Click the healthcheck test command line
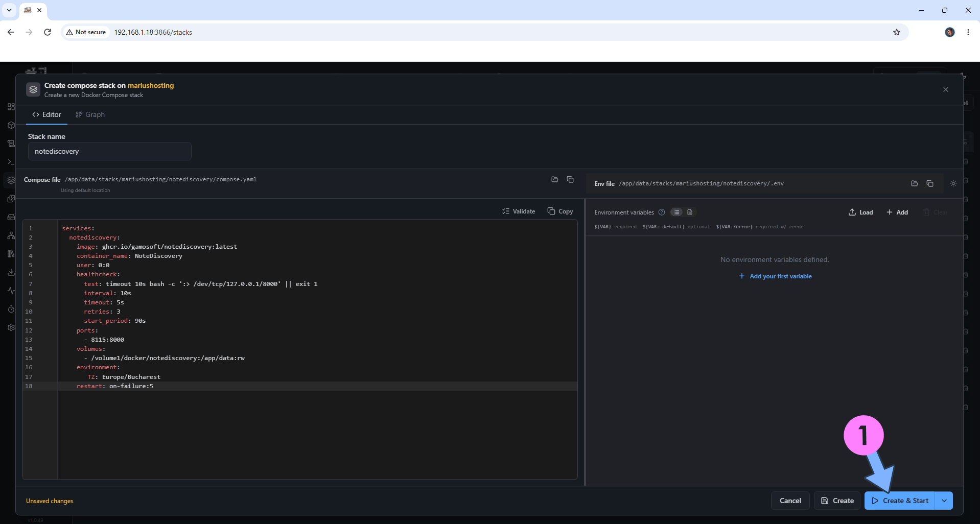 (x=201, y=284)
